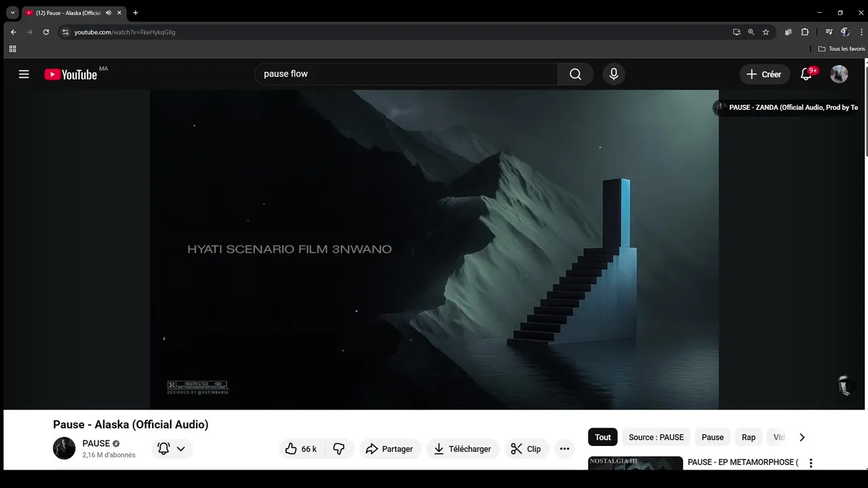Image resolution: width=868 pixels, height=488 pixels.
Task: Open the Chrome extensions puzzle icon
Action: coord(805,32)
